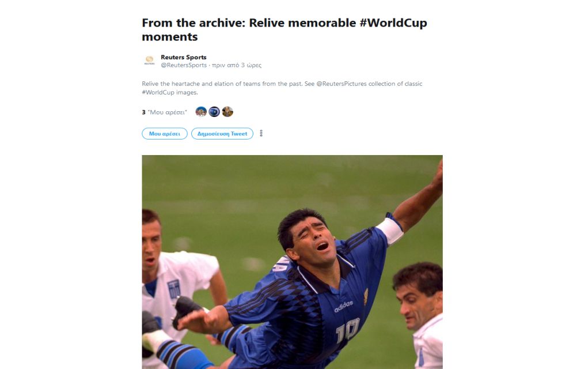Click the 'πριν από 3 ώρες' timestamp
The width and height of the screenshot is (588, 369).
click(x=237, y=65)
